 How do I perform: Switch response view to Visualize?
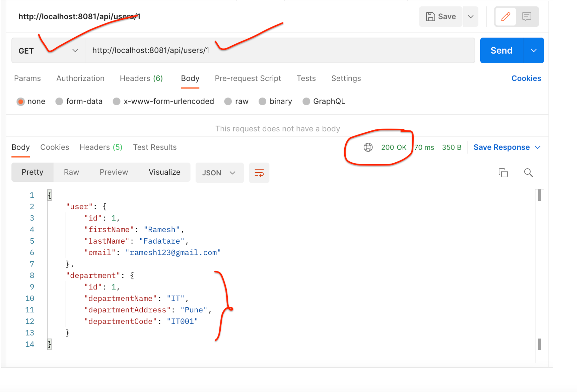coord(165,172)
